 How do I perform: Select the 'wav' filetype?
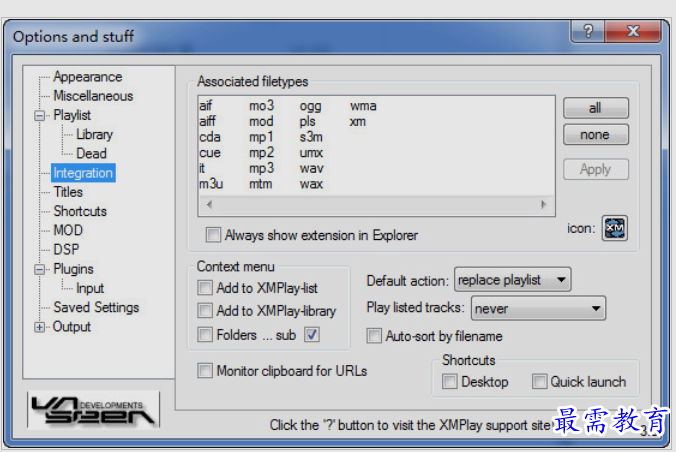pos(311,168)
